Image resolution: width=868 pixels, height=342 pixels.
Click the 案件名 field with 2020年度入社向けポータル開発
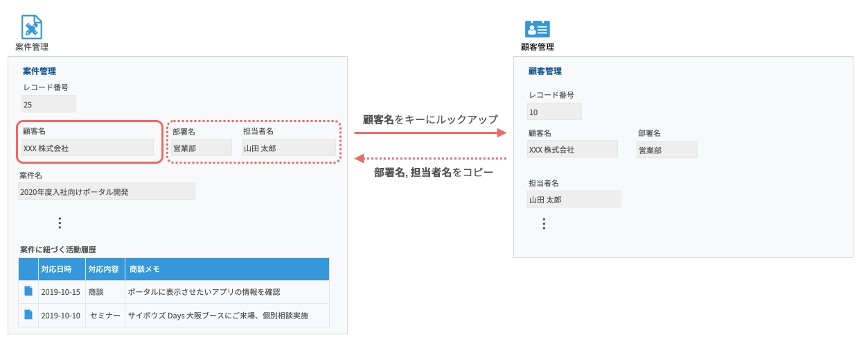107,191
